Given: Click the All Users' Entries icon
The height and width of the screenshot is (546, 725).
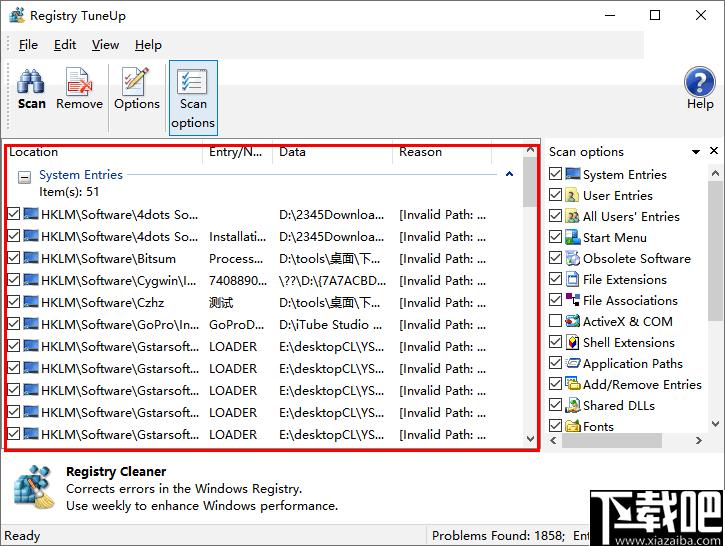Looking at the screenshot, I should tap(572, 216).
